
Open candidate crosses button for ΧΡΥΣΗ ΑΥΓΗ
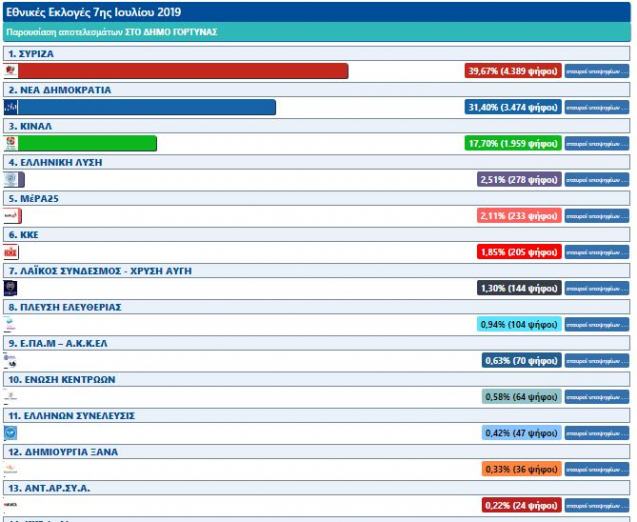pos(597,288)
